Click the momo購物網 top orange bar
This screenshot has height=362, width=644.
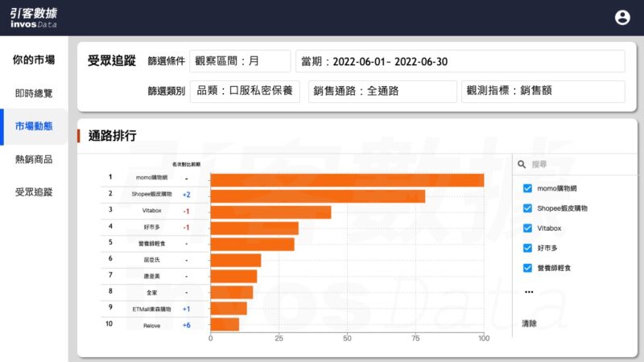(x=347, y=180)
